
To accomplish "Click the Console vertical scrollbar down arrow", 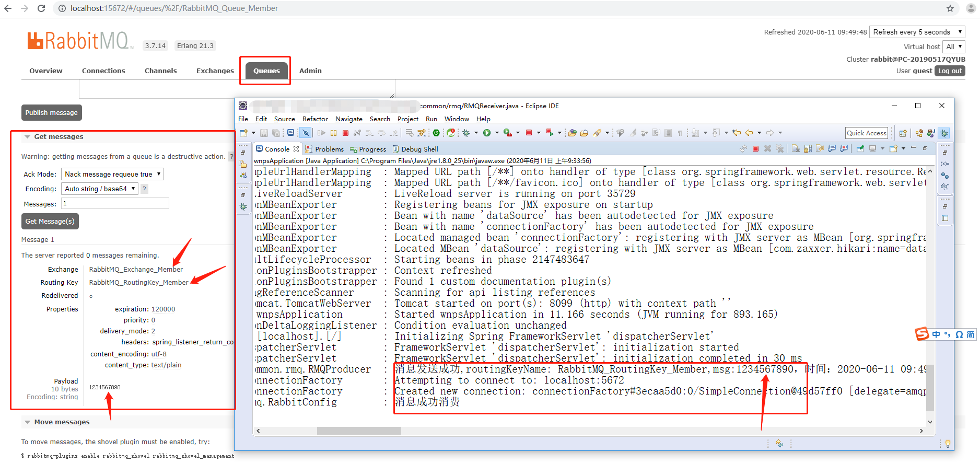I will tap(930, 422).
